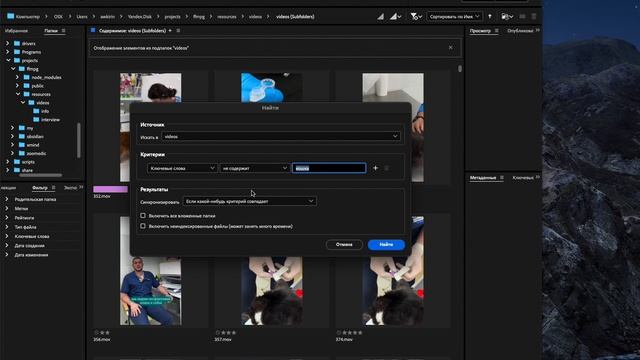Open thumbnail quality options icon in toolbar
Image resolution: width=640 pixels, height=360 pixels.
click(396, 16)
